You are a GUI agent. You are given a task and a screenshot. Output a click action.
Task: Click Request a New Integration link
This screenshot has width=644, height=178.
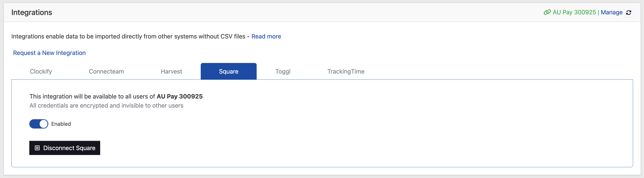pos(49,53)
